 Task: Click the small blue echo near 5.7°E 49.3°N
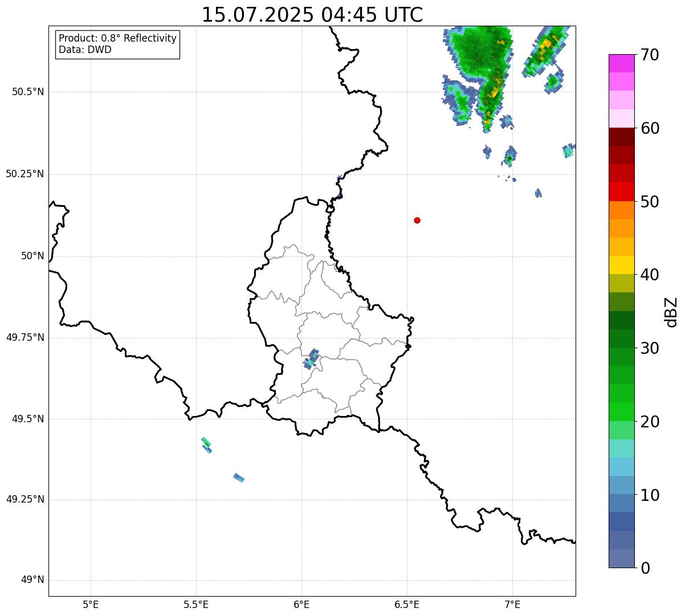pyautogui.click(x=239, y=478)
